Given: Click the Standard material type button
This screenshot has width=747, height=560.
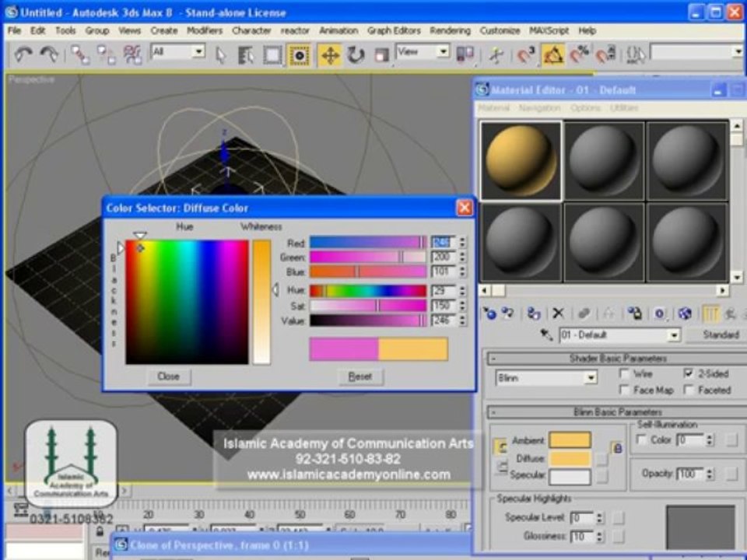Looking at the screenshot, I should (x=718, y=334).
